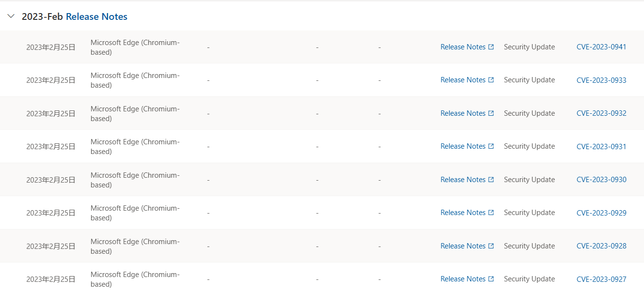Open CVE-2023-0933 details link
The height and width of the screenshot is (293, 644).
pyautogui.click(x=601, y=80)
